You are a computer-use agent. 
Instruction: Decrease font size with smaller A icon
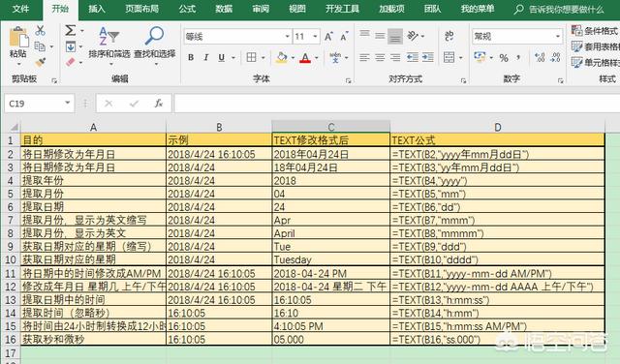tap(344, 37)
